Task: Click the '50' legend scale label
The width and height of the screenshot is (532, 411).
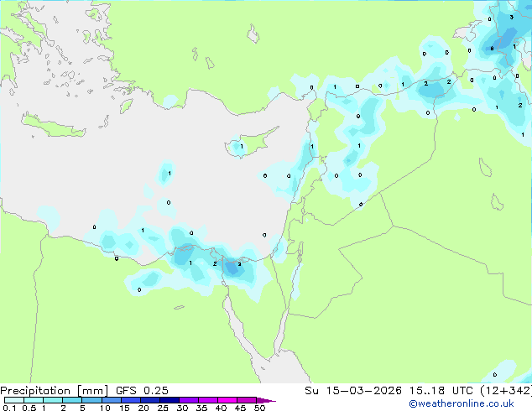Action: 259,408
